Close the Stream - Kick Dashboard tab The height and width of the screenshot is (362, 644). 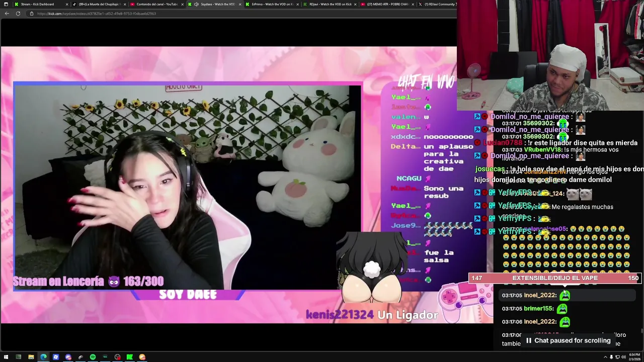click(66, 4)
